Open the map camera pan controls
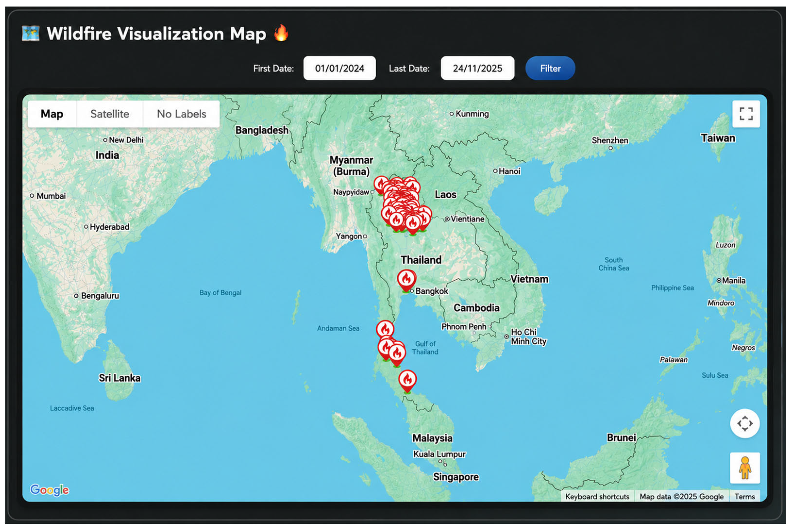Image resolution: width=792 pixels, height=532 pixels. click(745, 423)
